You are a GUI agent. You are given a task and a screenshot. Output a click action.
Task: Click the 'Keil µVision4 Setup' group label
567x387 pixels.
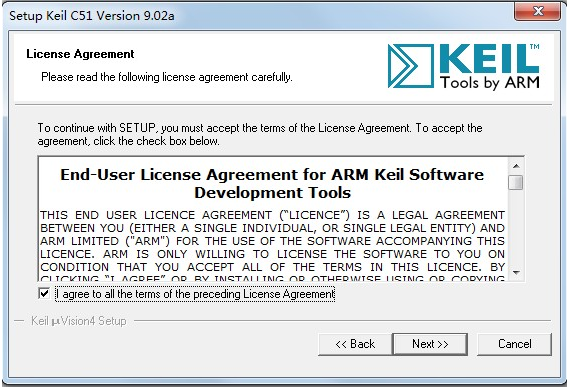pos(78,321)
